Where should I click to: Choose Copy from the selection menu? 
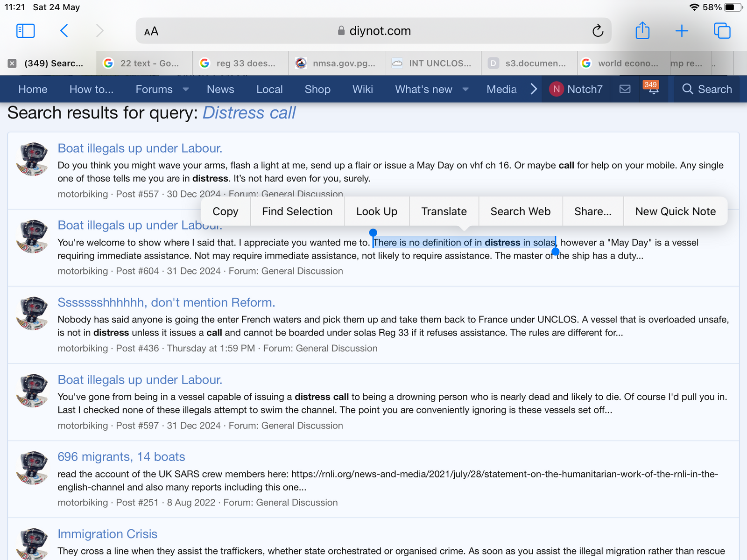(x=225, y=211)
